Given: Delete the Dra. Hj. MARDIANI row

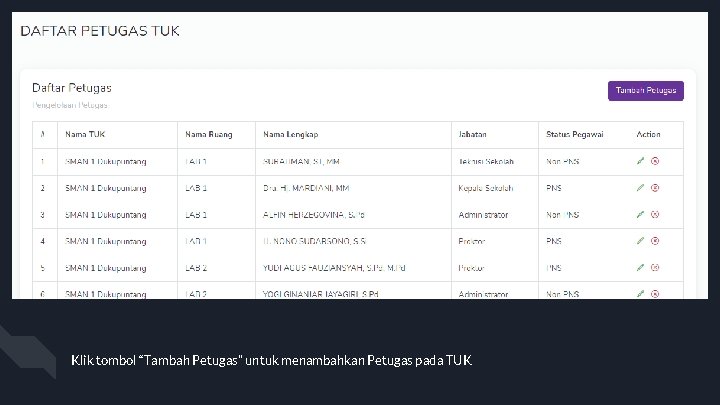Looking at the screenshot, I should pyautogui.click(x=655, y=188).
